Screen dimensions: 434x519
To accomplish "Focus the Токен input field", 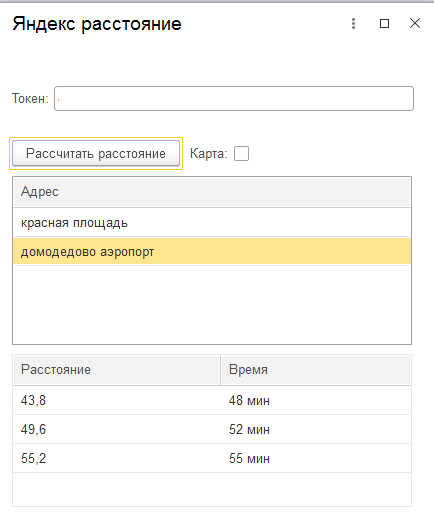I will tap(234, 98).
